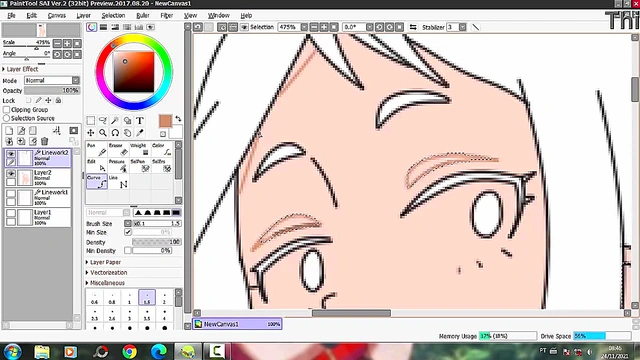Select the Shape tool icon

click(x=127, y=120)
